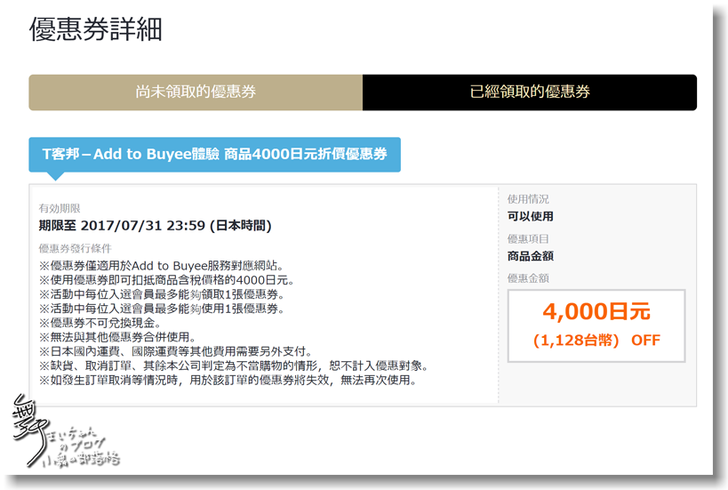The height and width of the screenshot is (490, 728).
Task: Click the 商品金額 value
Action: [x=530, y=256]
